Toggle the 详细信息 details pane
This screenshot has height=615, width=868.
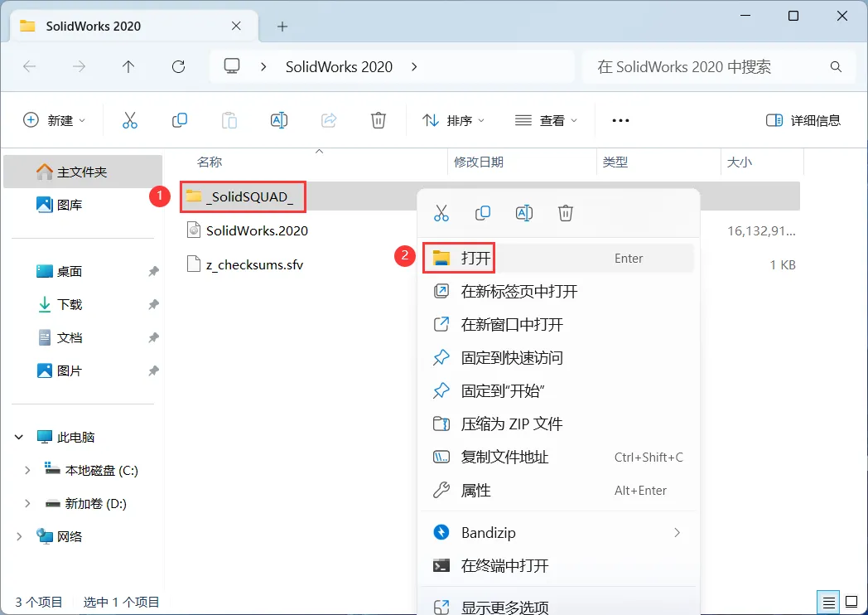pos(803,120)
